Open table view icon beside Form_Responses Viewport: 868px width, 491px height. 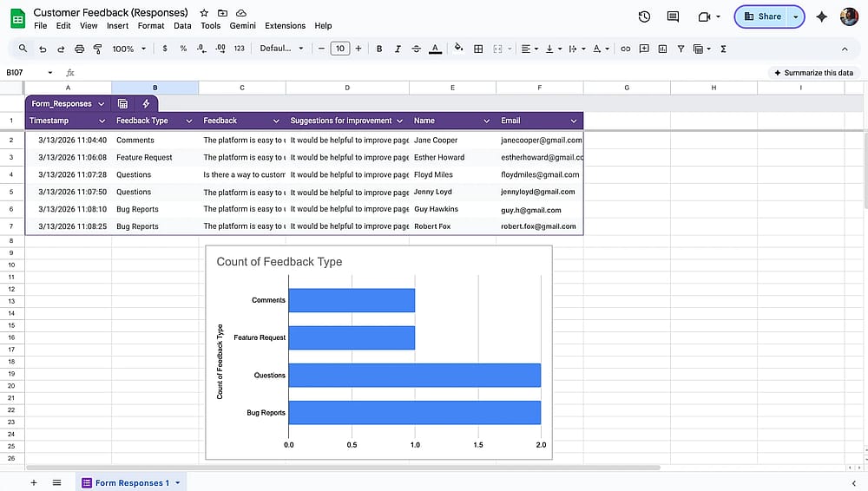click(x=123, y=103)
